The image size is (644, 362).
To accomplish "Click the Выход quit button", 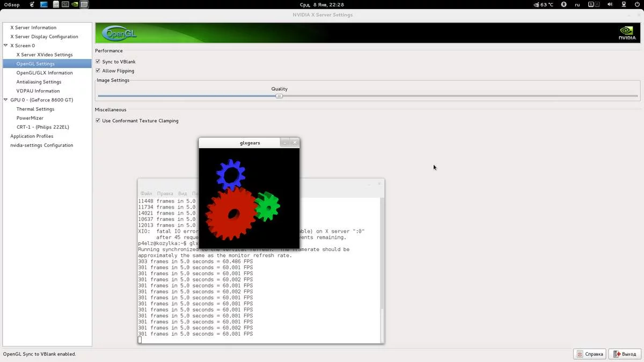I will pyautogui.click(x=625, y=354).
